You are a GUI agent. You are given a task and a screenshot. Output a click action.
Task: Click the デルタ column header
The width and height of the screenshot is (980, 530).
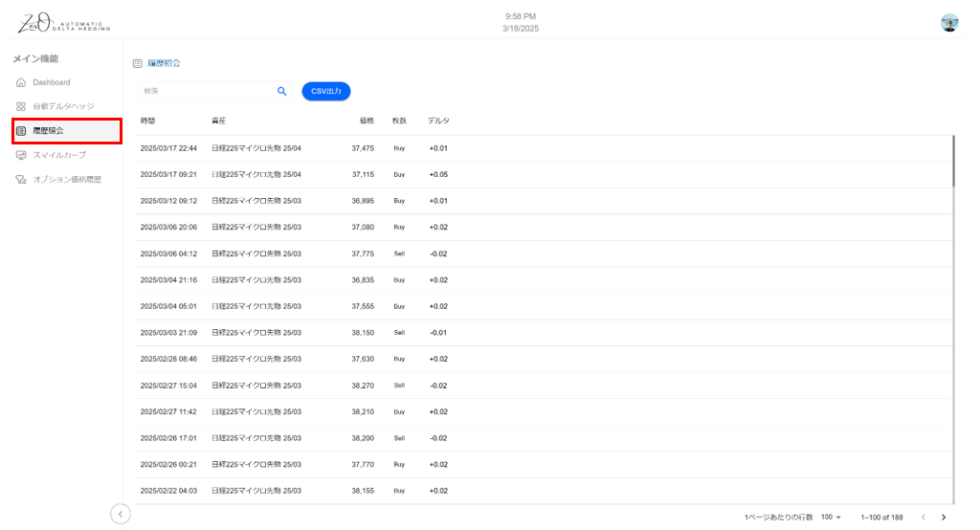click(438, 121)
